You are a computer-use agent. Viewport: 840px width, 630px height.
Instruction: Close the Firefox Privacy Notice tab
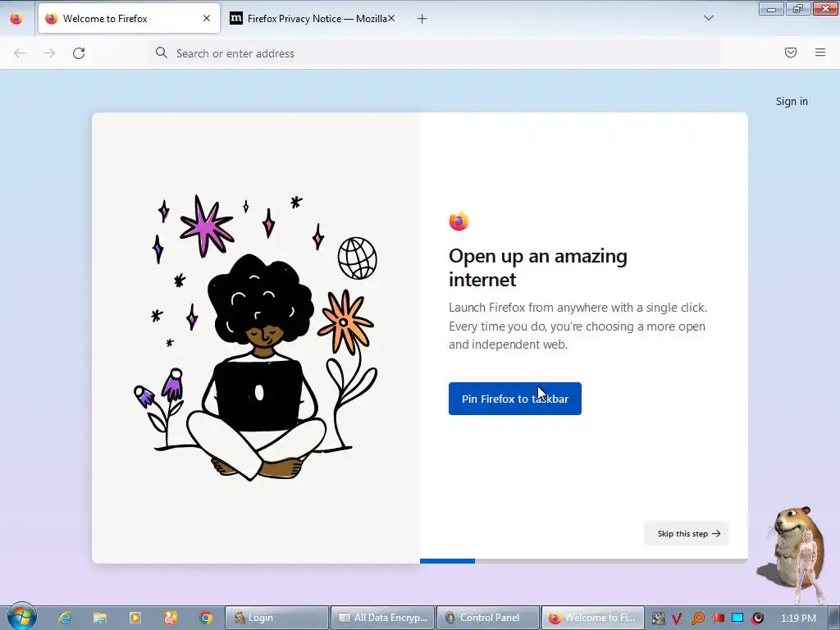391,18
